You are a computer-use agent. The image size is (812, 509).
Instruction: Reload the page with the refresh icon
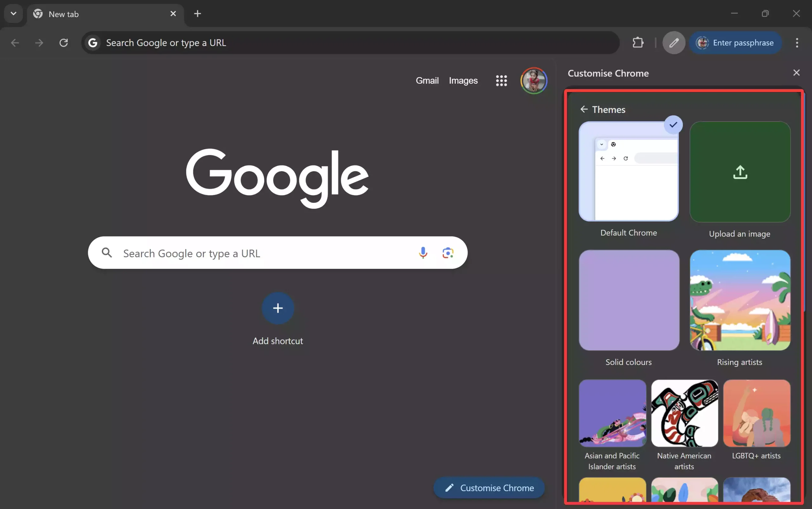64,43
